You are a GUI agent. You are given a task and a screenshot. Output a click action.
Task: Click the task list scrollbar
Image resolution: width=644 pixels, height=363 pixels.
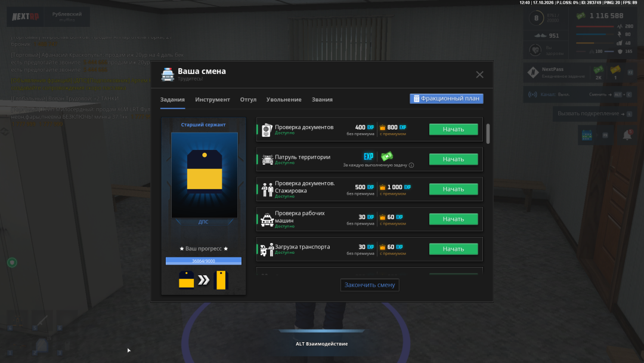488,134
